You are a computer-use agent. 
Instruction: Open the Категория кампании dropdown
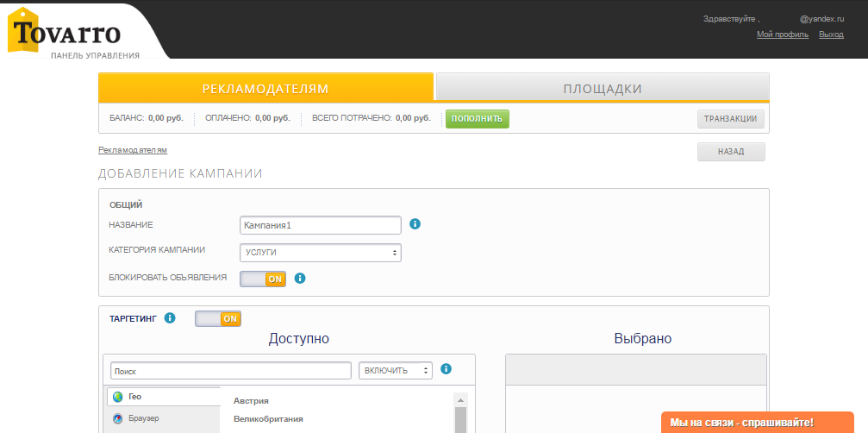coord(321,253)
